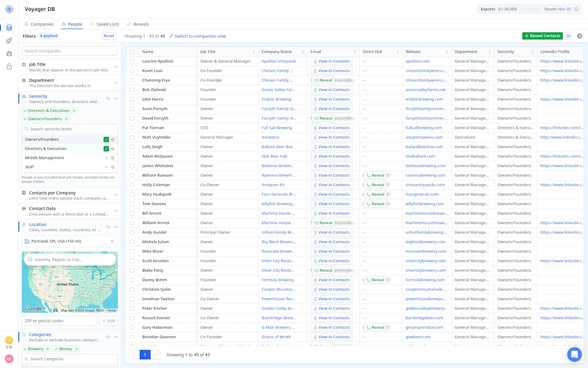The width and height of the screenshot is (588, 368).
Task: Open the Apolloni Vineyards company link
Action: 279,61
